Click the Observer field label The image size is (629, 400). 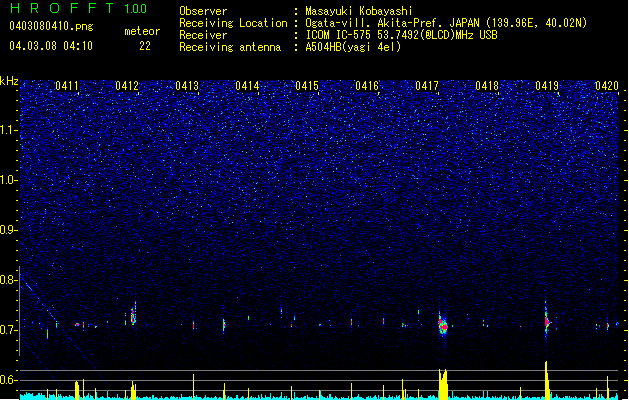click(x=203, y=11)
